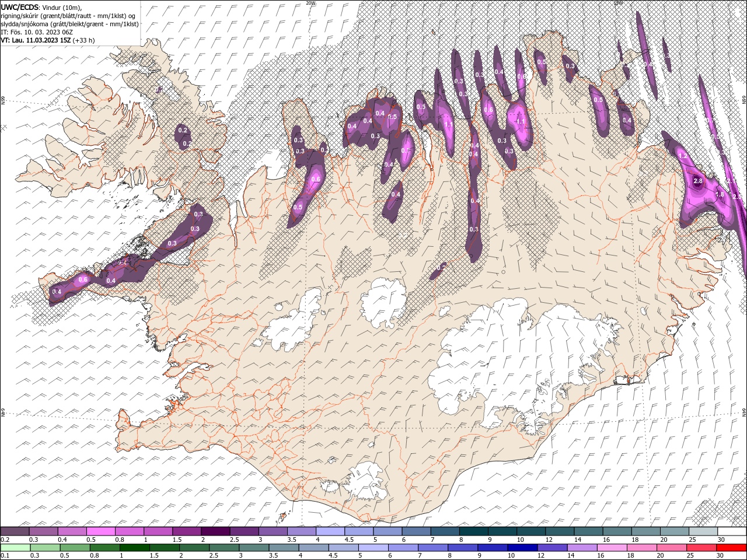Pick the darkest green lower swatch between 1 and 1.5

click(x=135, y=548)
